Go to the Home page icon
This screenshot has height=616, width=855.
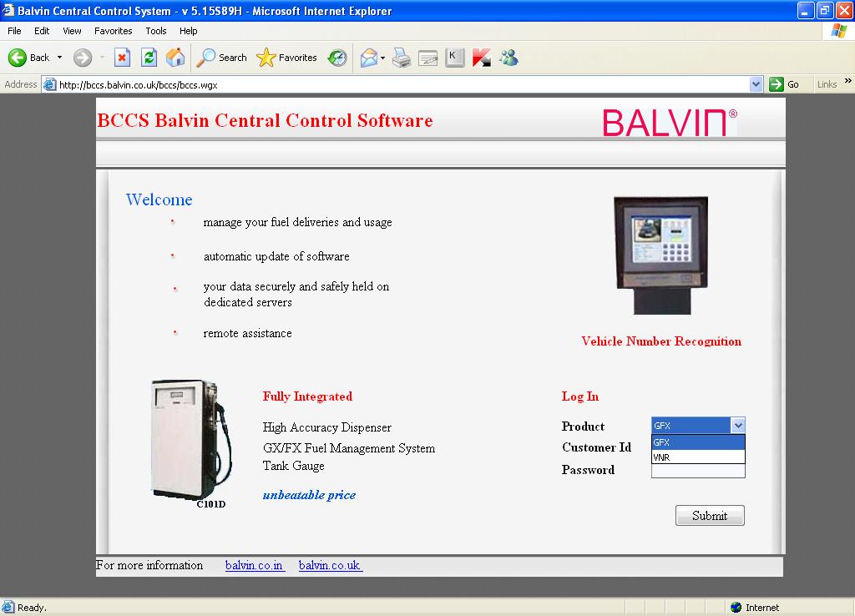click(175, 58)
